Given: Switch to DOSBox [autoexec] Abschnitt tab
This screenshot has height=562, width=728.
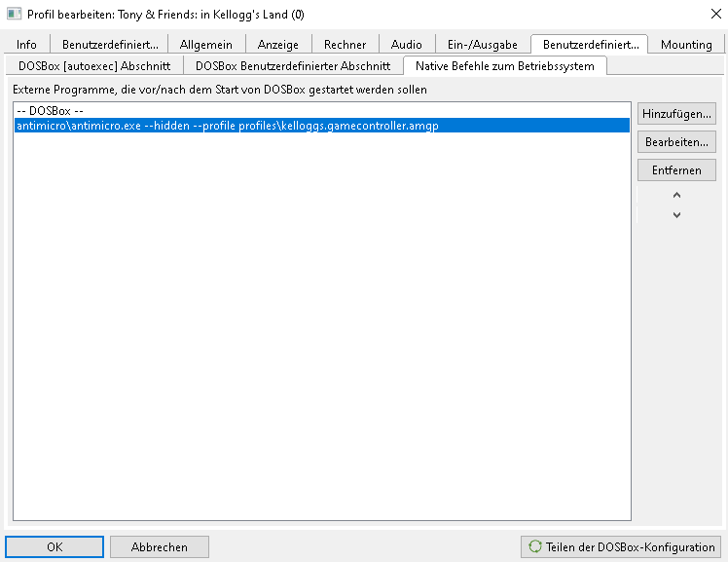Looking at the screenshot, I should (x=94, y=66).
